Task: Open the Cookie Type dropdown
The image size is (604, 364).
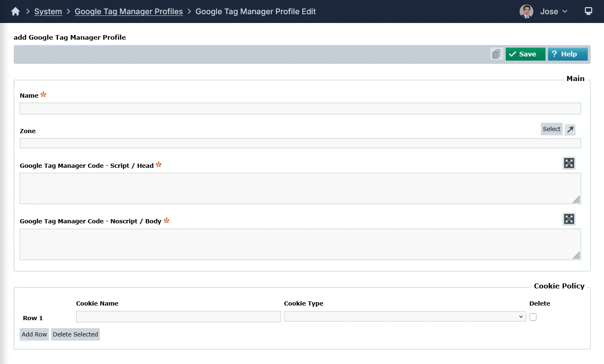Action: coord(405,317)
